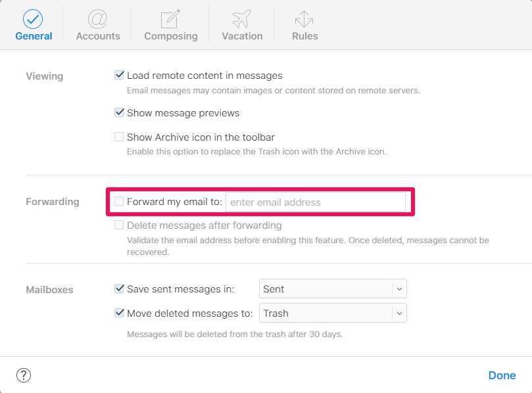The height and width of the screenshot is (393, 532).
Task: Click the forwarding email address field
Action: click(x=317, y=202)
